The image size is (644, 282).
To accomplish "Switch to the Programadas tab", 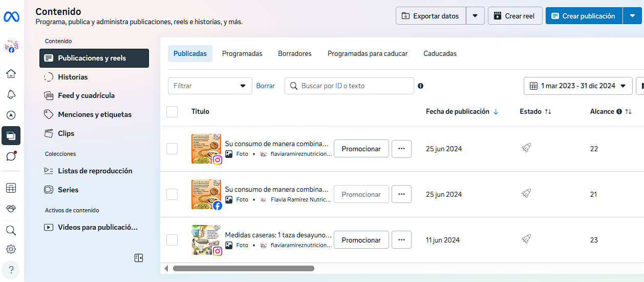I will 242,53.
